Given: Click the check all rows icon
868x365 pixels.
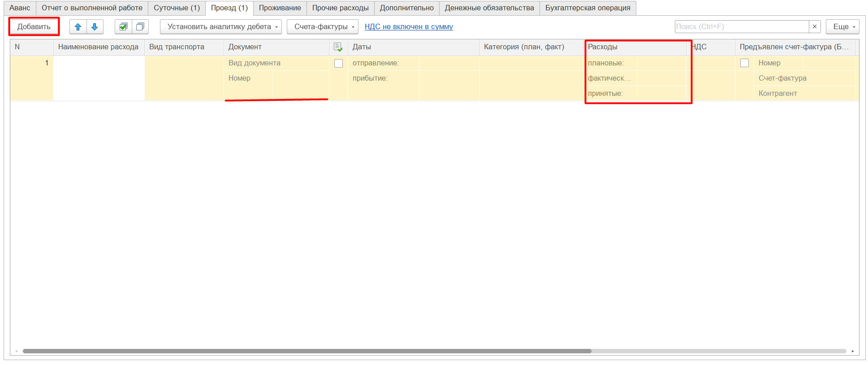Looking at the screenshot, I should pos(123,27).
